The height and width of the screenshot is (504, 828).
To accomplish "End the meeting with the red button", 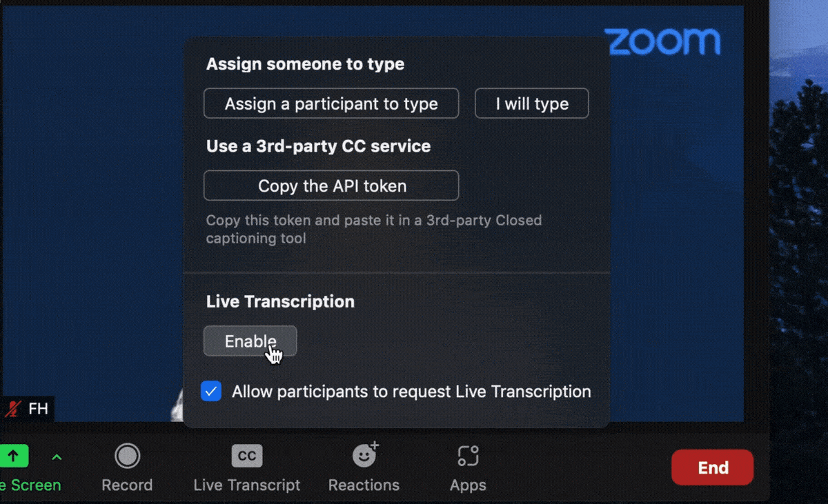I will click(x=712, y=467).
